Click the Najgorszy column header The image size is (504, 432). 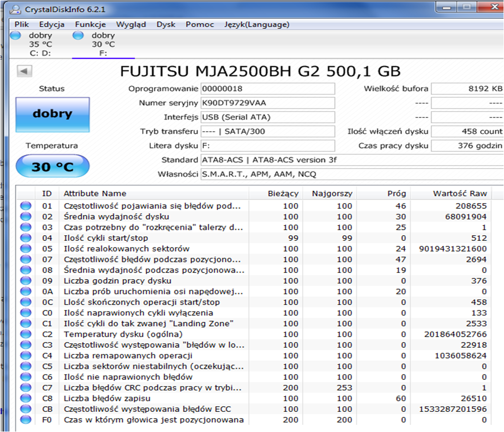329,193
